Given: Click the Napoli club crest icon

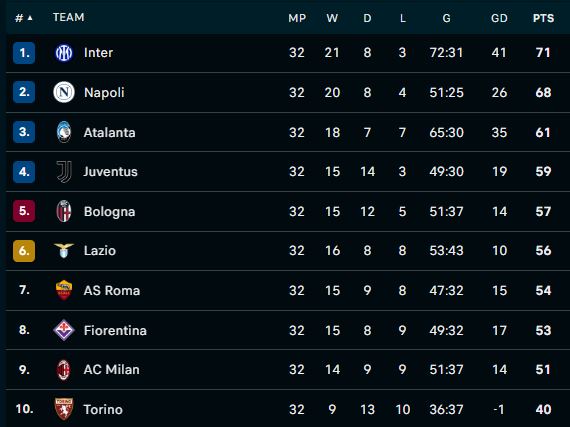Looking at the screenshot, I should click(64, 92).
